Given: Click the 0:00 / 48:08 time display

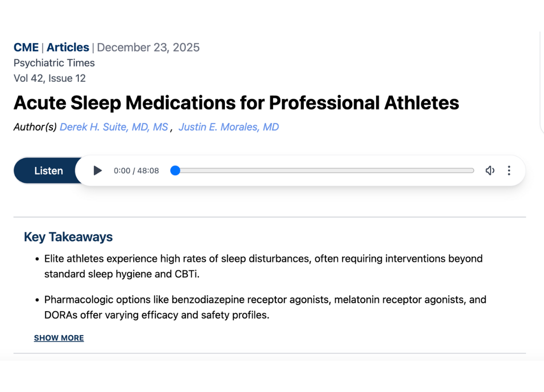Looking at the screenshot, I should [136, 171].
